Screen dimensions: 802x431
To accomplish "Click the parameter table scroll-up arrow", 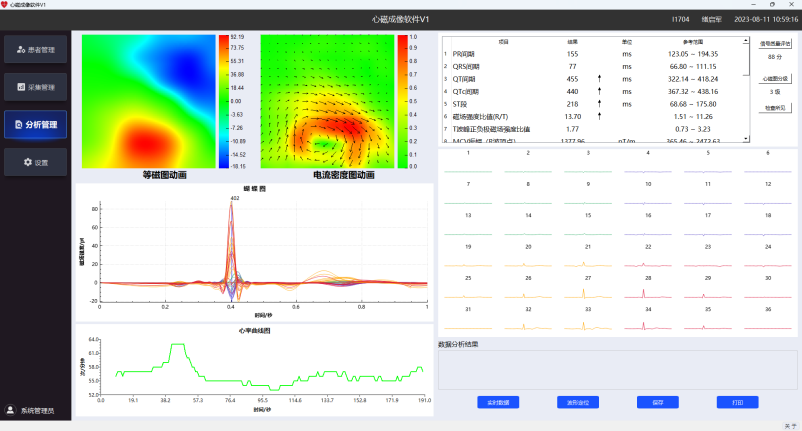I will (746, 40).
